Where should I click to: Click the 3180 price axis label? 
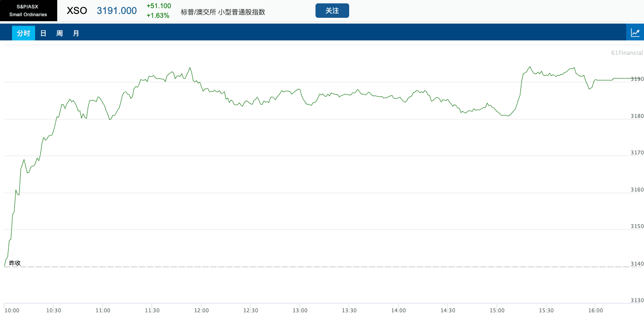click(637, 116)
